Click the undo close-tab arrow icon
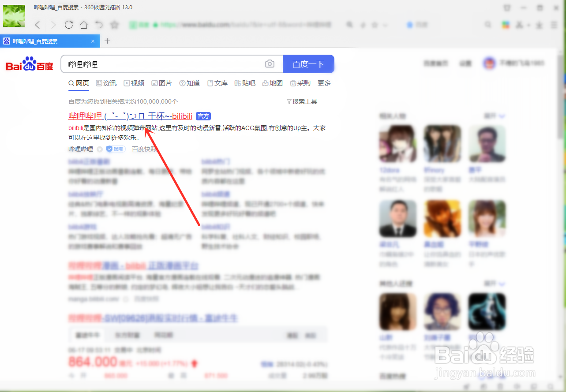 99,25
